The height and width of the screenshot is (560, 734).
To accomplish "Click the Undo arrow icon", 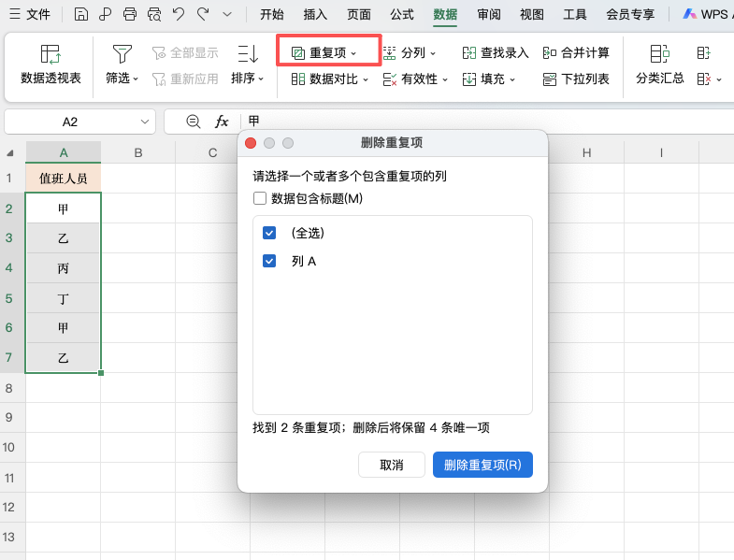I will click(179, 15).
